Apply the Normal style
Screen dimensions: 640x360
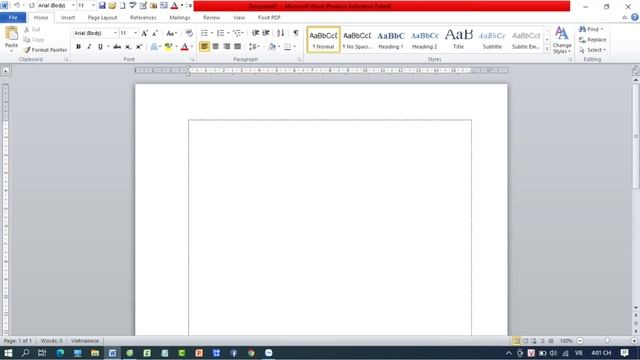323,40
